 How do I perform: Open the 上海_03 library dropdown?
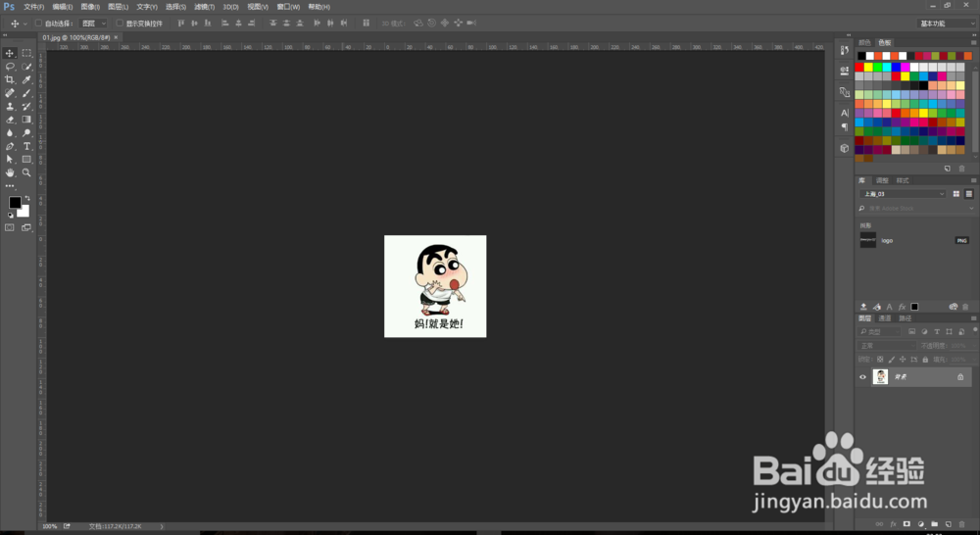[x=903, y=194]
